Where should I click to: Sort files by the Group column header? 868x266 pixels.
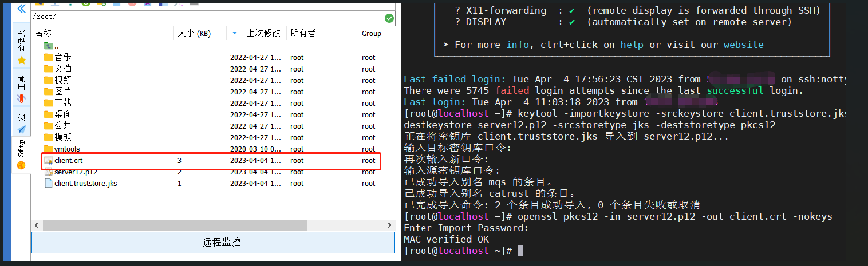(372, 34)
